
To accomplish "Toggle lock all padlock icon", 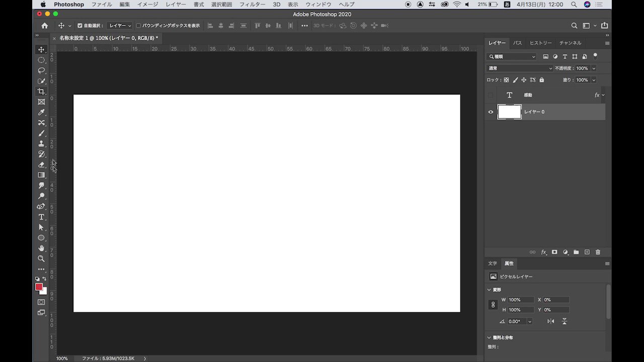I will 541,80.
